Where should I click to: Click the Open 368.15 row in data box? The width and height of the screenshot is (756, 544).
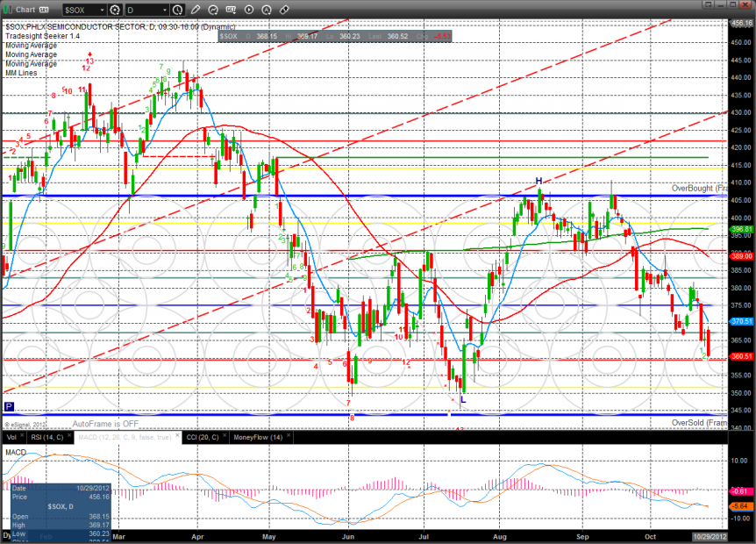coord(61,517)
